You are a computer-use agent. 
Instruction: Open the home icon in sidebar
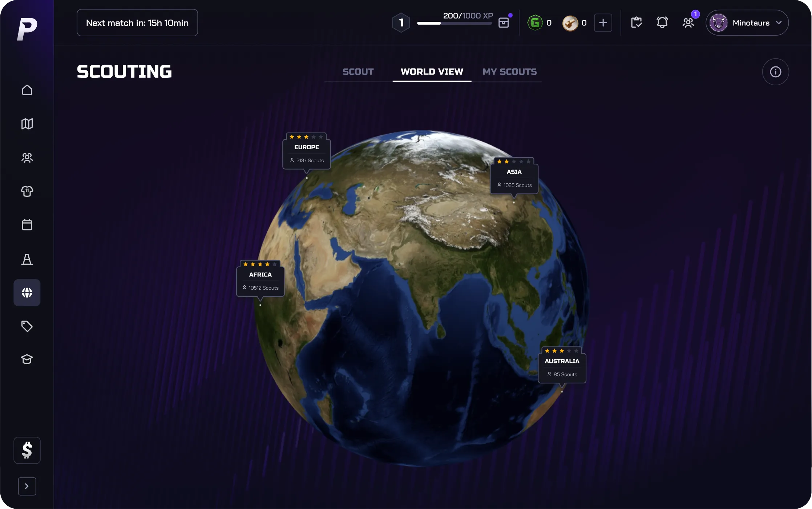point(27,90)
